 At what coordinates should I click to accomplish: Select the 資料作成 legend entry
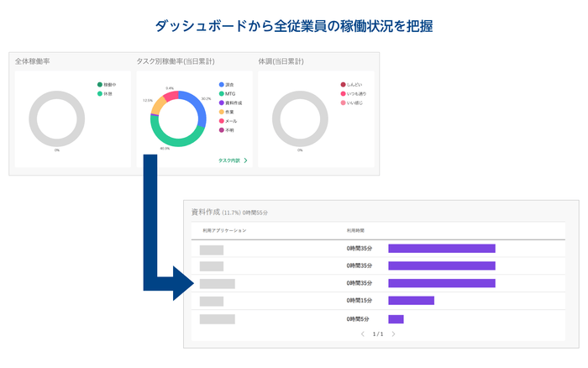[232, 103]
